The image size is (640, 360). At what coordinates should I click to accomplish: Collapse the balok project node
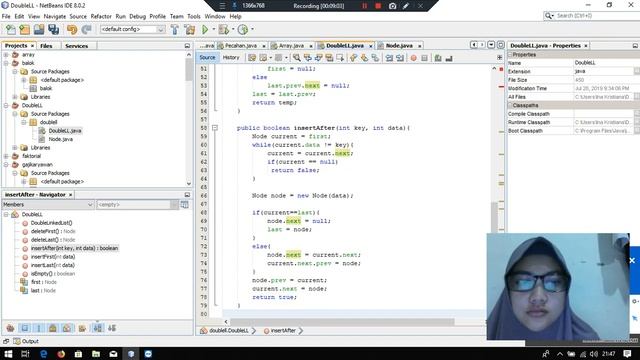pos(6,63)
